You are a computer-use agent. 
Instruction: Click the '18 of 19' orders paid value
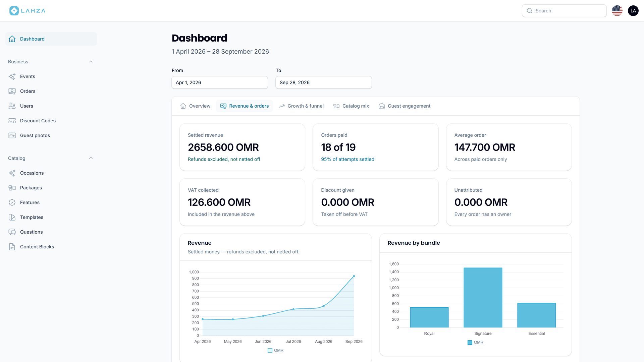tap(338, 147)
